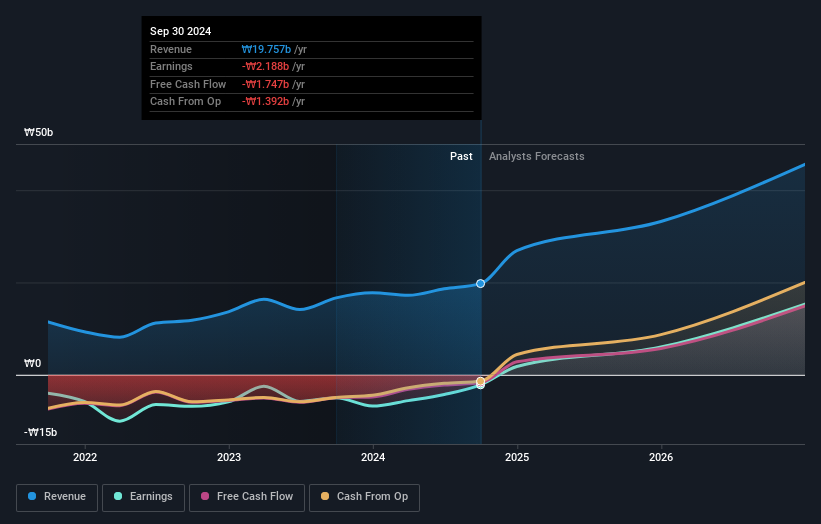
Task: Toggle the Revenue legend button
Action: point(57,497)
